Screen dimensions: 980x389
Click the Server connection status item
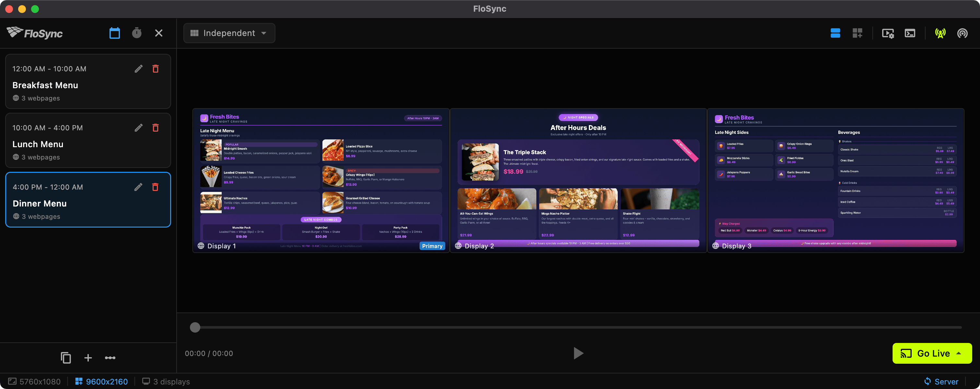(941, 382)
